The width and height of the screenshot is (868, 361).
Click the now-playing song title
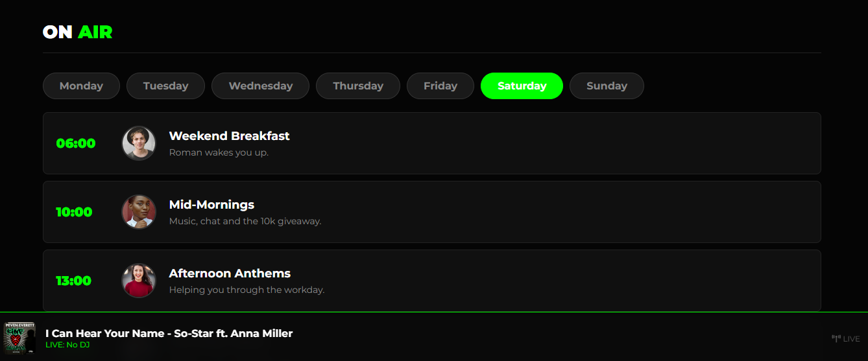coord(169,333)
